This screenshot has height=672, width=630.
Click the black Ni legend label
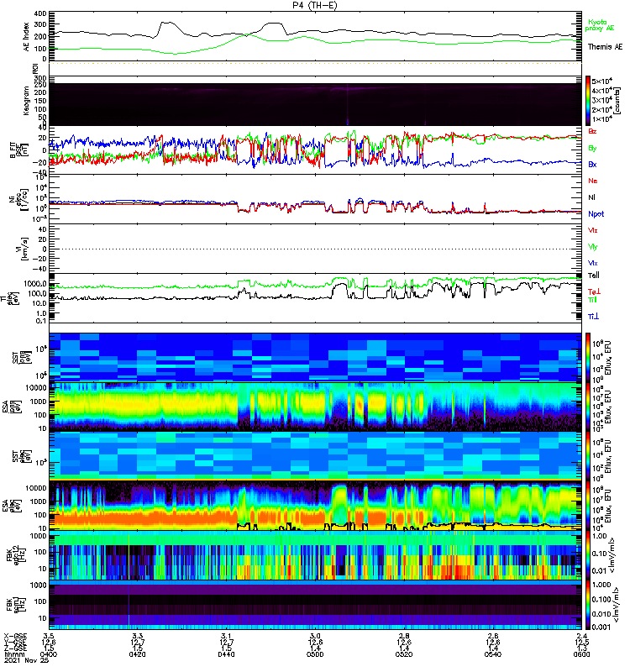tap(592, 197)
